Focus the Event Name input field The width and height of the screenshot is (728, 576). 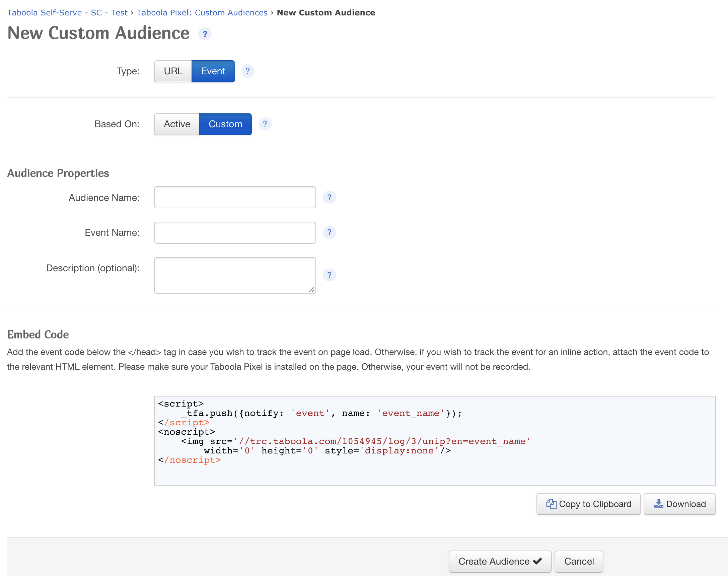tap(235, 233)
